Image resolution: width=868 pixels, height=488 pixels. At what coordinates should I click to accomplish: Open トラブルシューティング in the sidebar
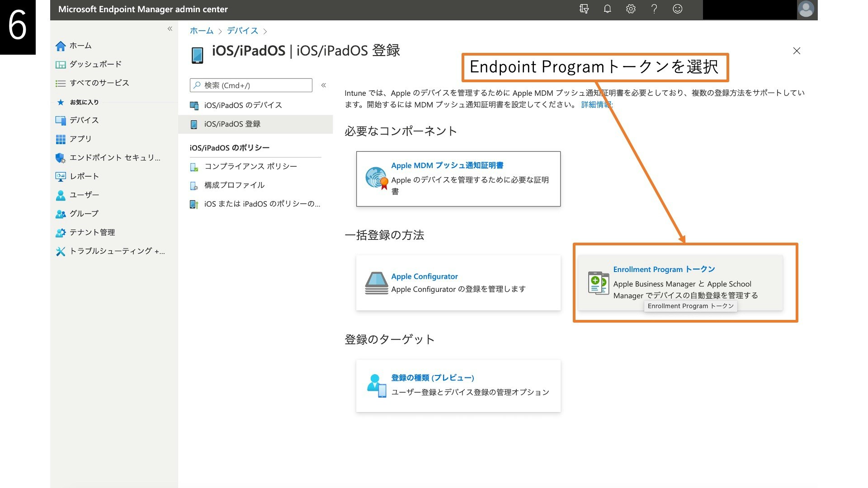(x=116, y=251)
